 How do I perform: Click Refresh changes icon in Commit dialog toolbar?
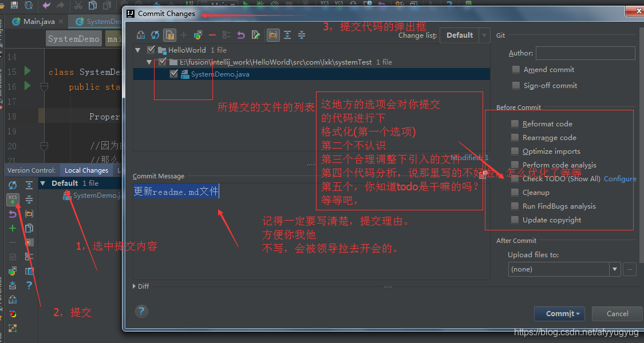155,35
